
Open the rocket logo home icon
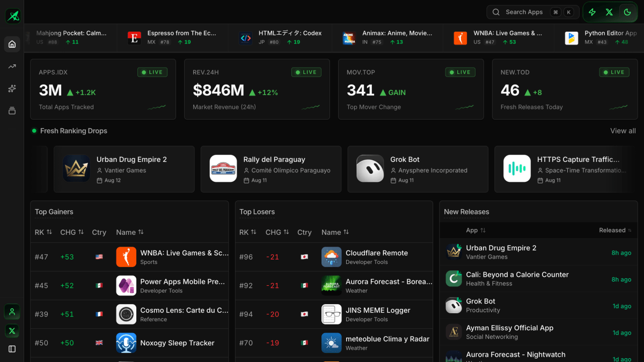(12, 16)
